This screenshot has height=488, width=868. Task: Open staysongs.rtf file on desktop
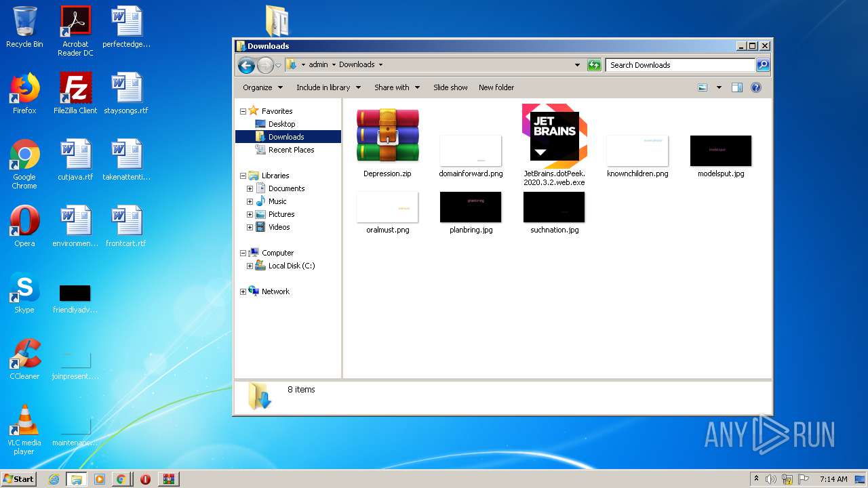126,94
